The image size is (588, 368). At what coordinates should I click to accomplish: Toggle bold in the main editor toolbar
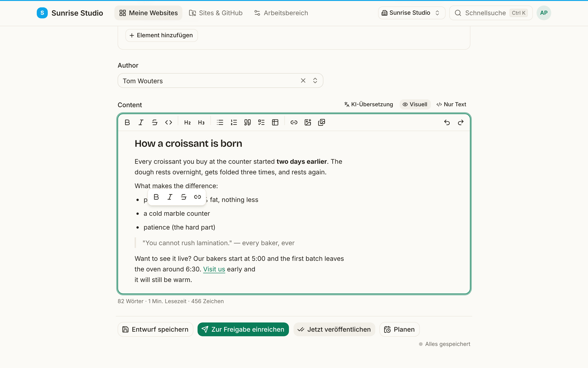pos(127,122)
